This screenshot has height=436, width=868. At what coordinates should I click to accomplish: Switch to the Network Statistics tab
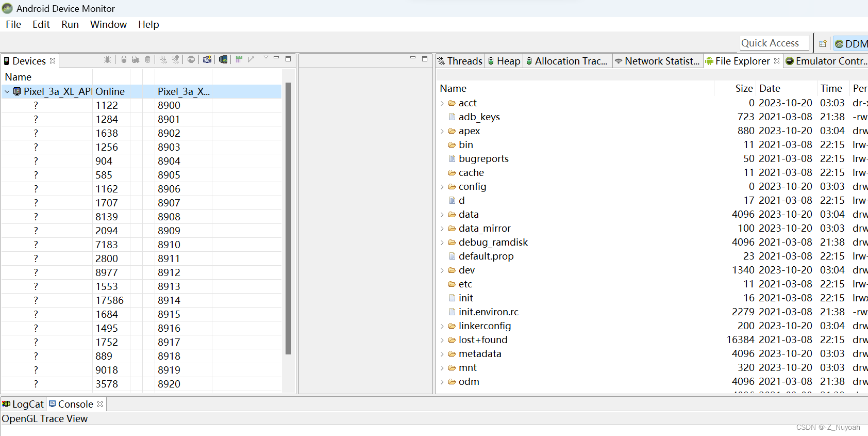pyautogui.click(x=658, y=61)
